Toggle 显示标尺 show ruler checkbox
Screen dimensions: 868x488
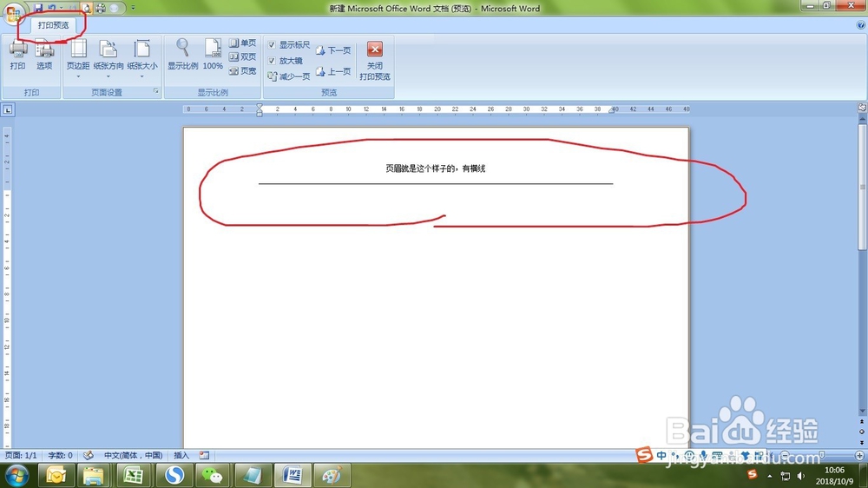pyautogui.click(x=272, y=45)
